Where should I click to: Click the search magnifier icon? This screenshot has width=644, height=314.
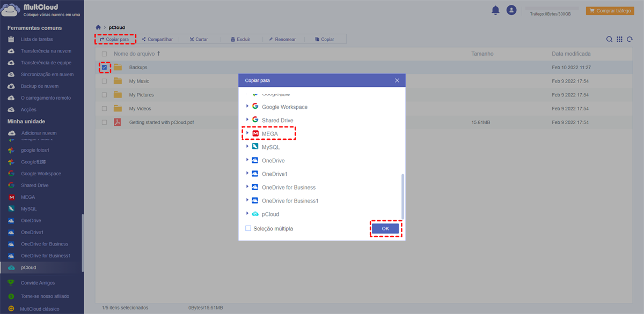pos(610,39)
